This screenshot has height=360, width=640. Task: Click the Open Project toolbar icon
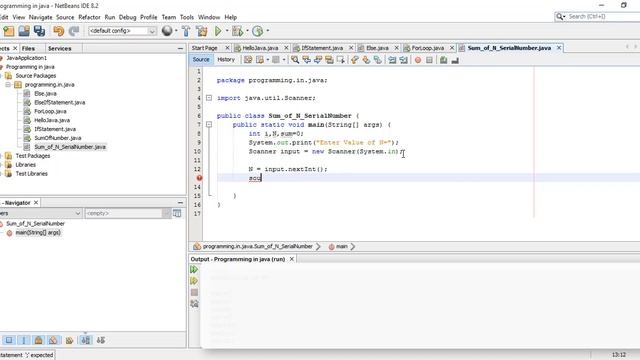pyautogui.click(x=24, y=31)
